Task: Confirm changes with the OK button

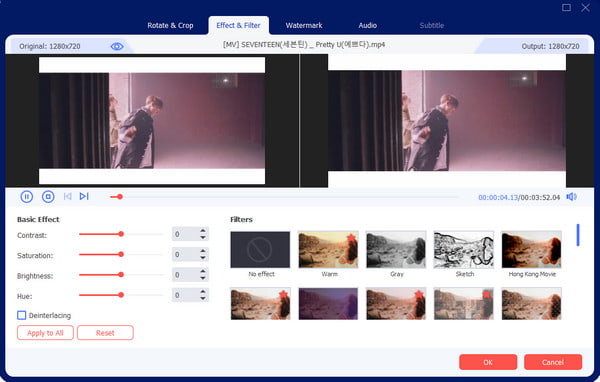Action: (x=488, y=362)
